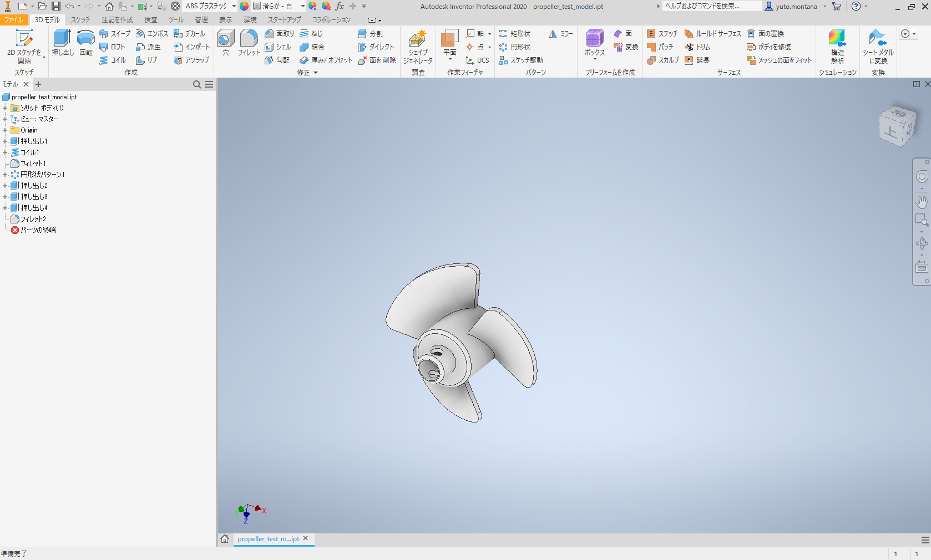Open the appearance dropdown showing 滑らか - 白
The width and height of the screenshot is (931, 560).
[x=301, y=6]
